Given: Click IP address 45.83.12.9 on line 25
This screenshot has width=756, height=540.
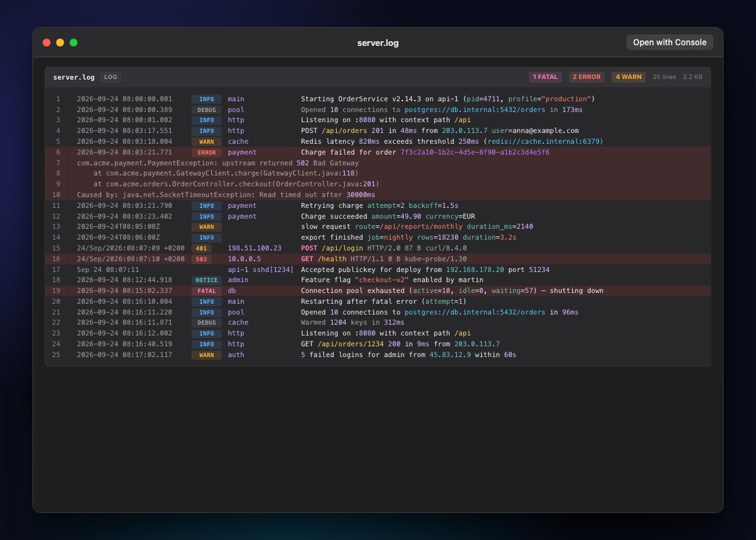Looking at the screenshot, I should pos(450,355).
